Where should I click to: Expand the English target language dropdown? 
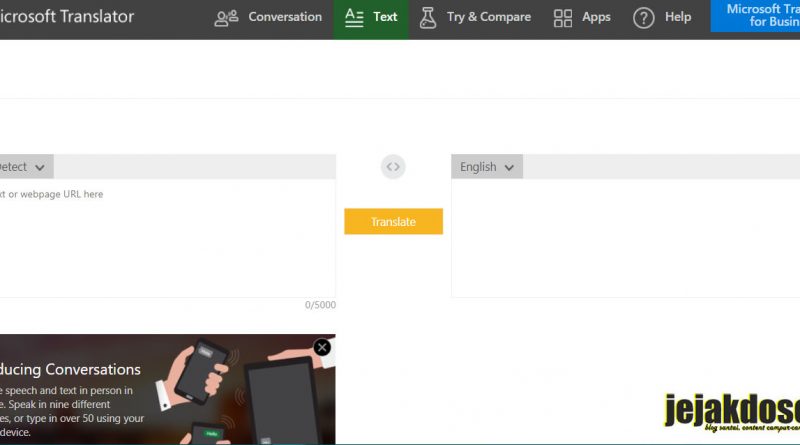487,167
